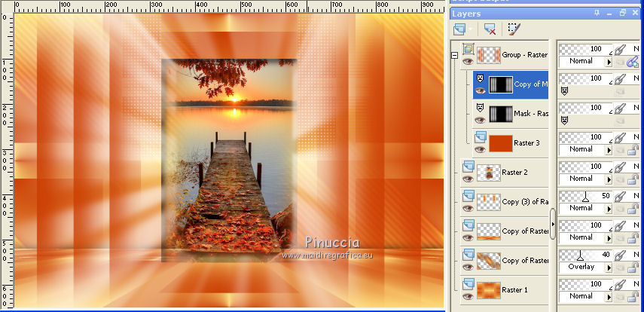
Task: Click the opacity slider on Raster 1 row
Action: tap(586, 284)
